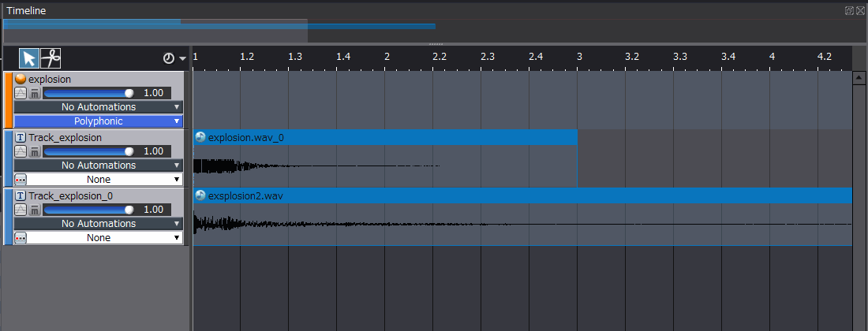Screen dimensions: 868x331
Task: Click the clock time-display icon
Action: (x=169, y=58)
